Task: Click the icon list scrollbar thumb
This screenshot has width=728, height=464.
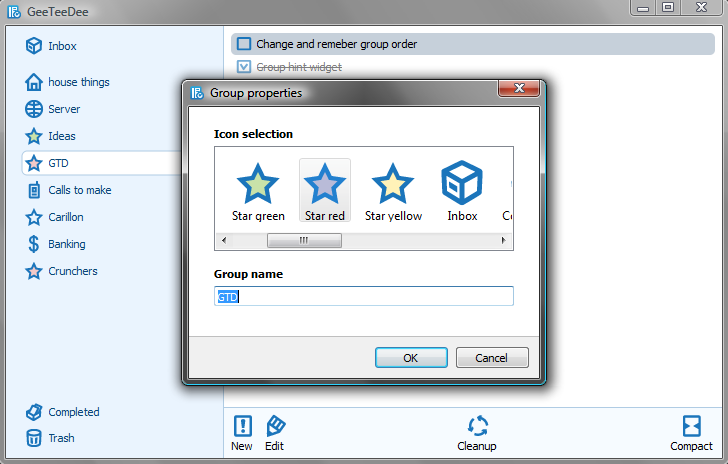Action: point(304,240)
